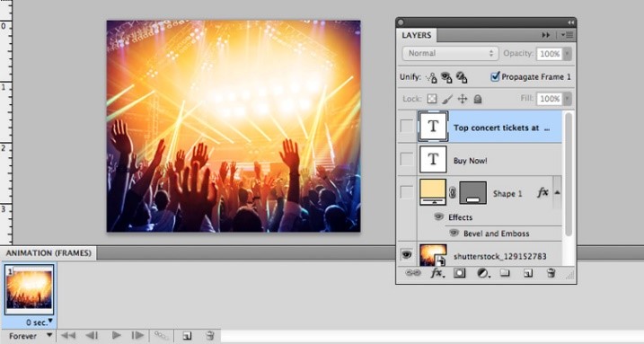This screenshot has width=644, height=344.
Task: Show the Shape 1 layer
Action: 407,192
